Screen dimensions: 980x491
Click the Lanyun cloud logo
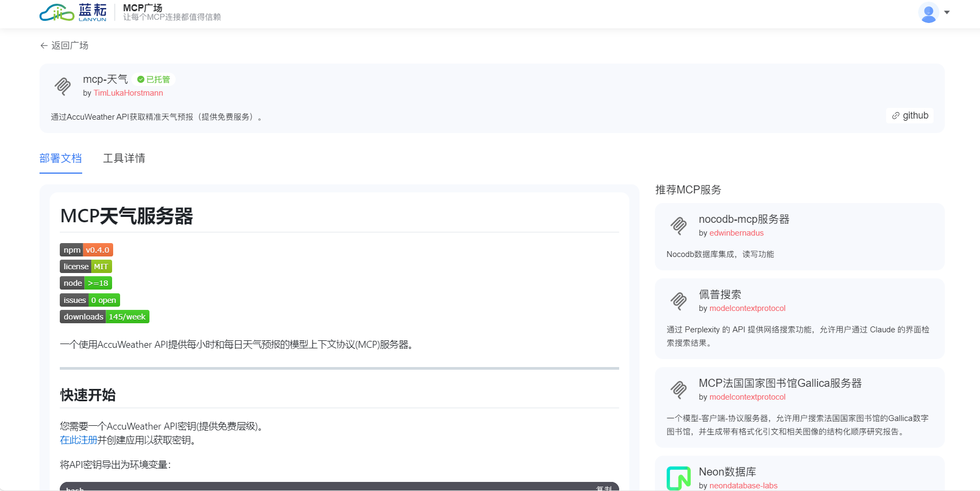(x=73, y=12)
